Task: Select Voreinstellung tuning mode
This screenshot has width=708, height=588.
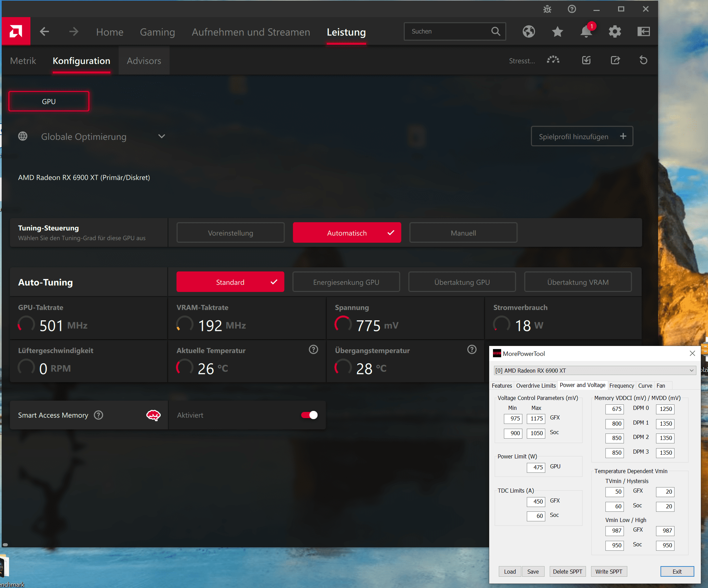Action: [230, 233]
